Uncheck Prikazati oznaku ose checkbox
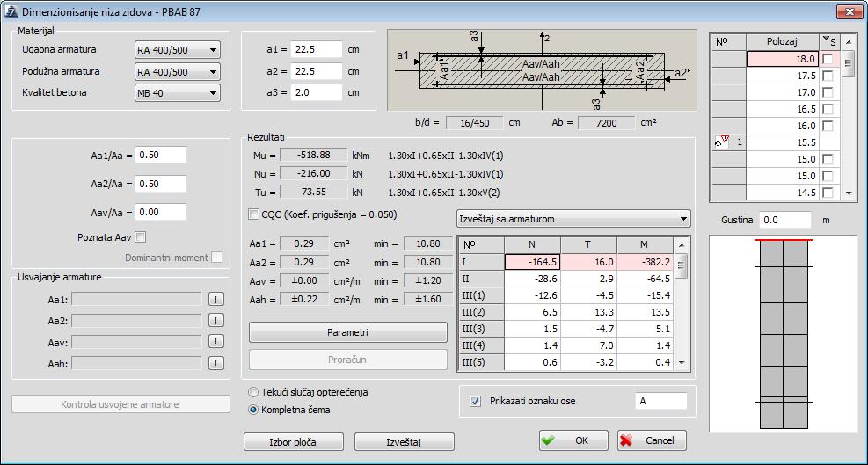 (475, 401)
